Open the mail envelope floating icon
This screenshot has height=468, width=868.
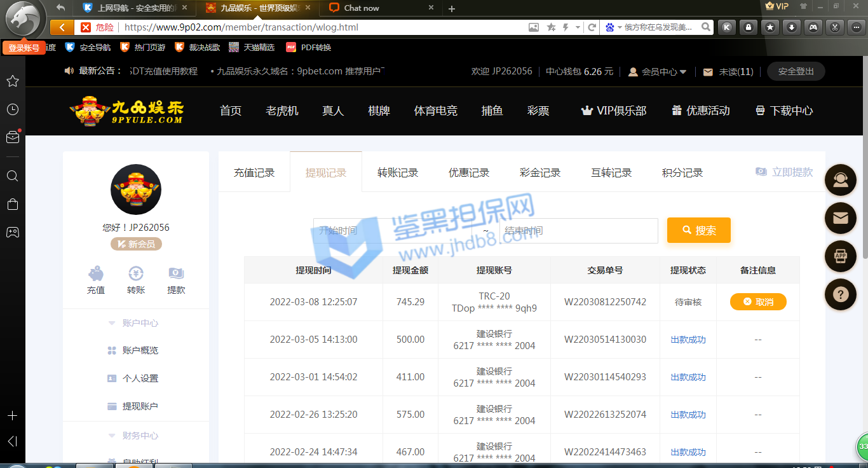[840, 218]
